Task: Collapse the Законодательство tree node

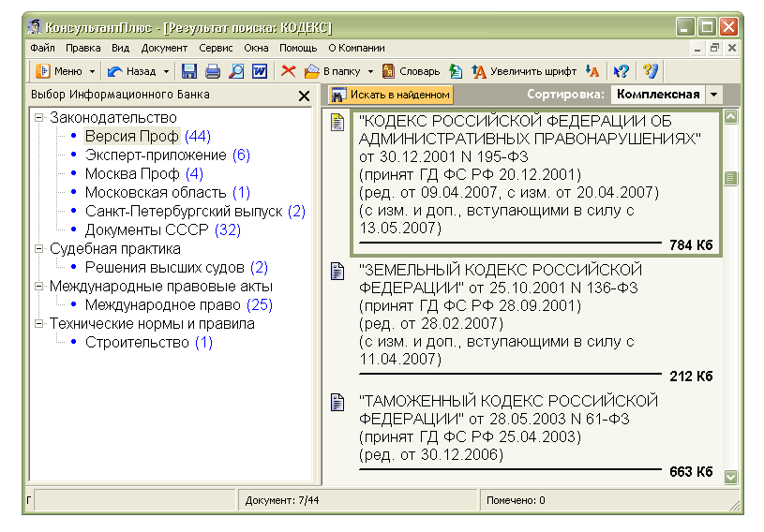Action: [x=39, y=117]
